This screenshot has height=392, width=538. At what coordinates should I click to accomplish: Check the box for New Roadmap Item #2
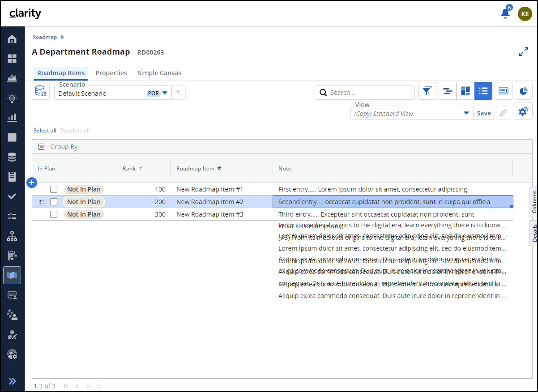click(x=54, y=202)
